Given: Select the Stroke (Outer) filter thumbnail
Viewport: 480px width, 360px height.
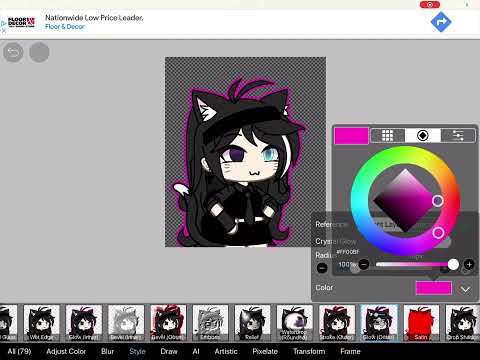Looking at the screenshot, I should click(x=337, y=323).
